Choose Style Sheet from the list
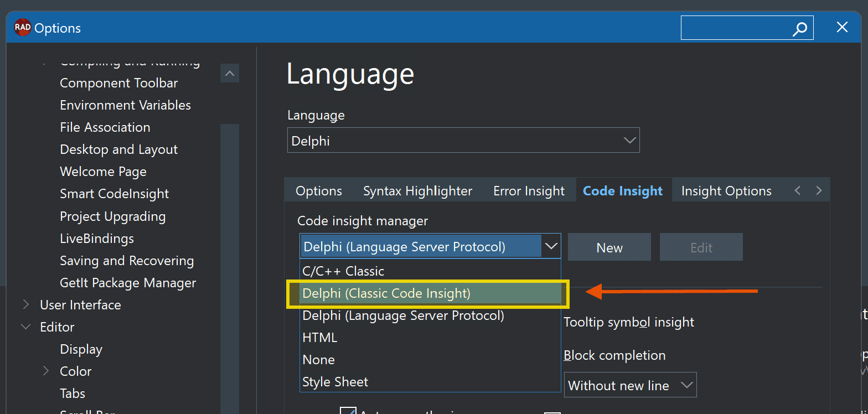The width and height of the screenshot is (868, 414). tap(430, 382)
